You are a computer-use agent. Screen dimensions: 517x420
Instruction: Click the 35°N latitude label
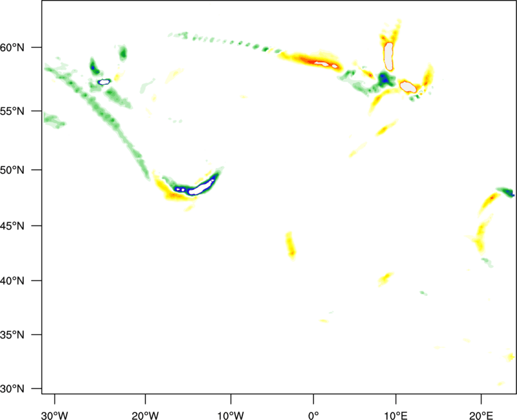pos(12,335)
